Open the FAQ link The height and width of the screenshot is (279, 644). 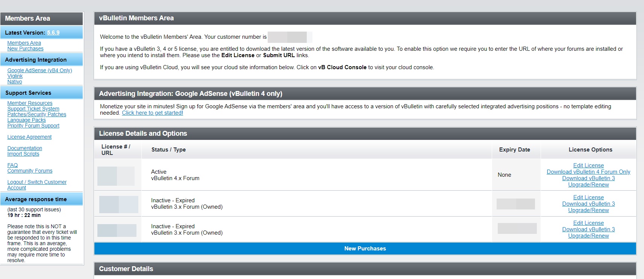point(12,165)
